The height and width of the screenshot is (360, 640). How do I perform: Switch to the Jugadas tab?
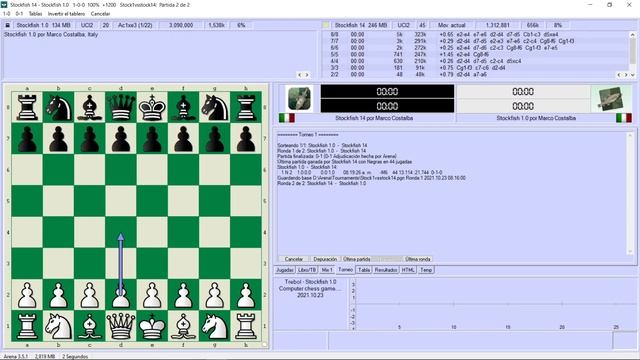(x=284, y=270)
